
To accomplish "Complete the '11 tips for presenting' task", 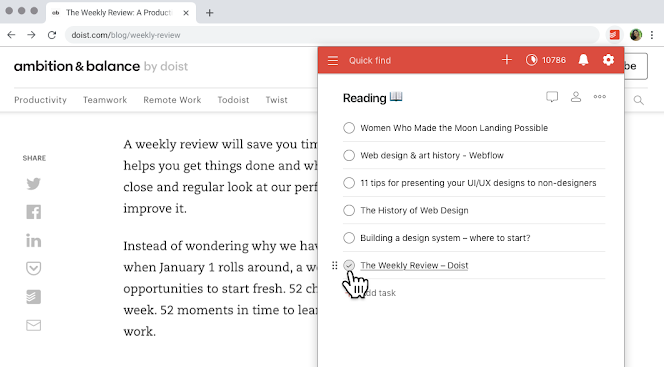I will pyautogui.click(x=349, y=183).
